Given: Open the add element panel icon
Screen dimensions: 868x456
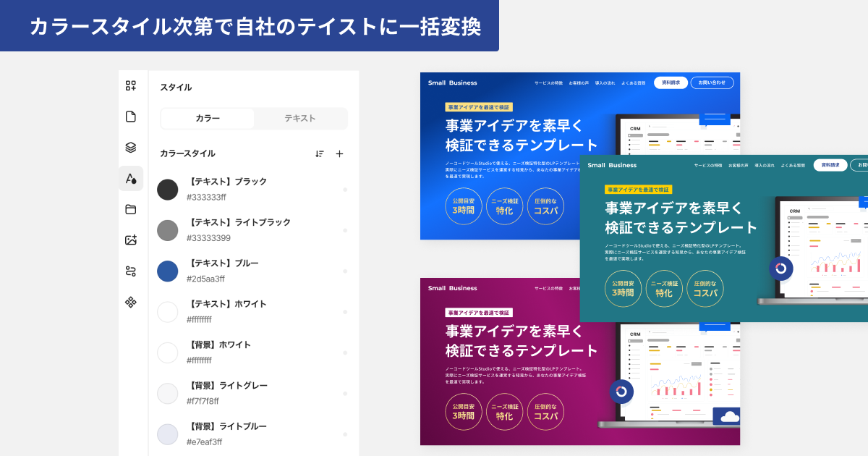Looking at the screenshot, I should click(x=132, y=86).
